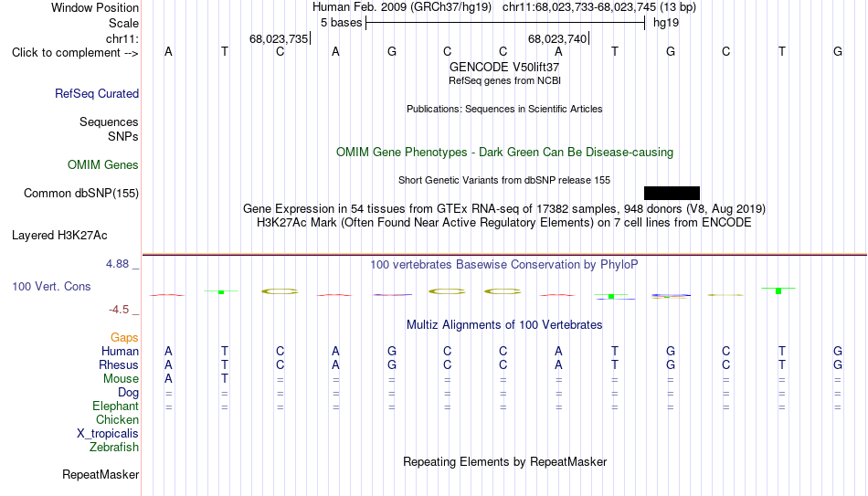Open the Layered H3K27Ac track label
The width and height of the screenshot is (868, 496).
click(59, 236)
